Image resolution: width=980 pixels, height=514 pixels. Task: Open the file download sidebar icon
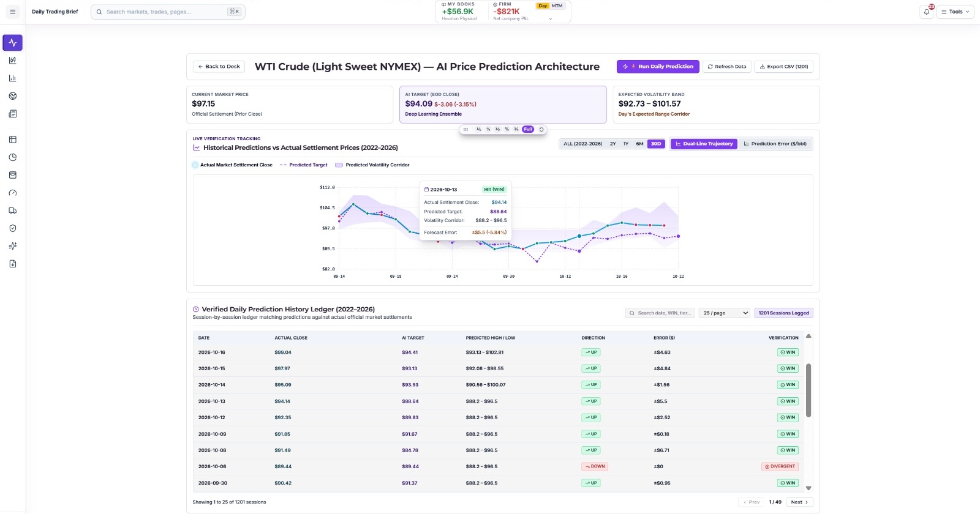coord(13,264)
